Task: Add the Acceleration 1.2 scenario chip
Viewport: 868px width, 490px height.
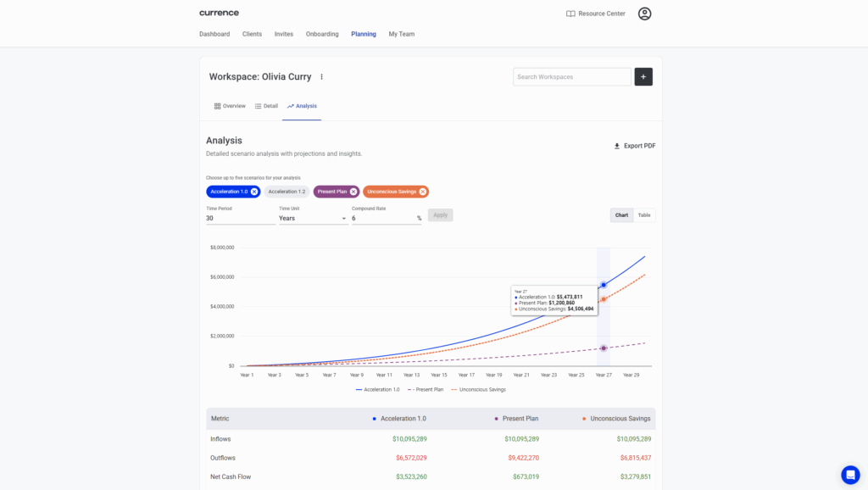Action: [x=287, y=192]
